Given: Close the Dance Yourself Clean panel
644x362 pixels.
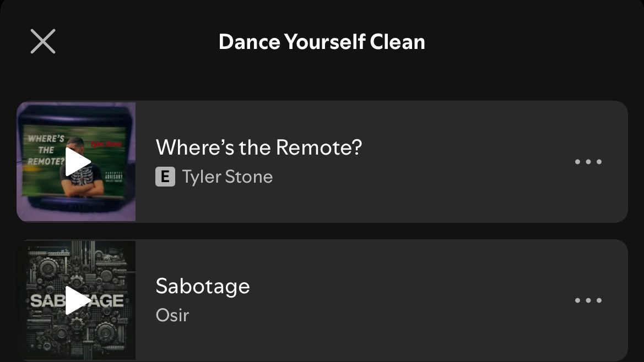Looking at the screenshot, I should pyautogui.click(x=43, y=41).
